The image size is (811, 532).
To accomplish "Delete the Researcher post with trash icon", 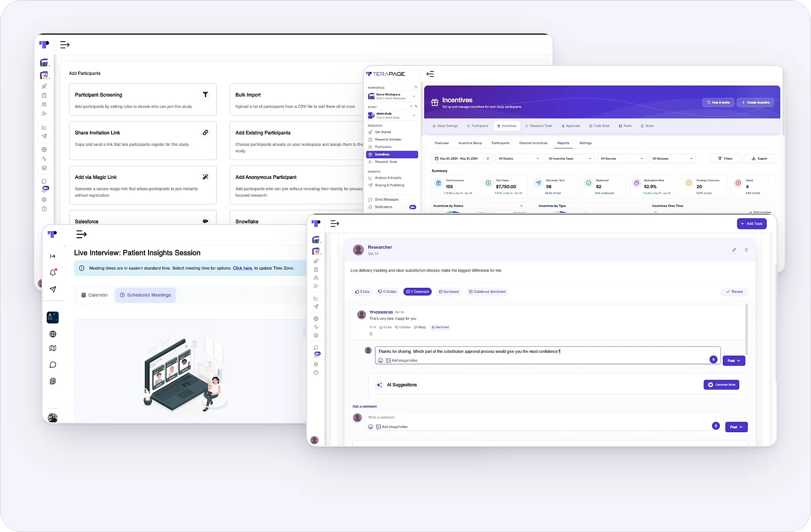I will coord(746,250).
